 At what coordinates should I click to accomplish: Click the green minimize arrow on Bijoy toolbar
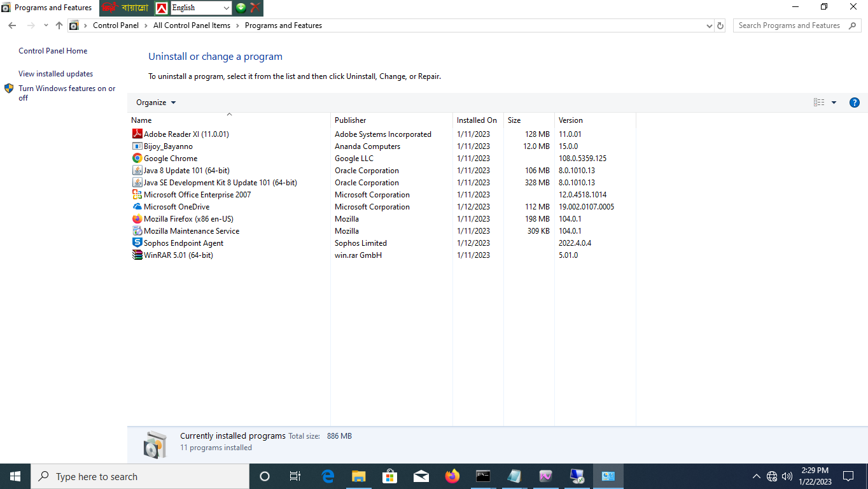click(241, 8)
